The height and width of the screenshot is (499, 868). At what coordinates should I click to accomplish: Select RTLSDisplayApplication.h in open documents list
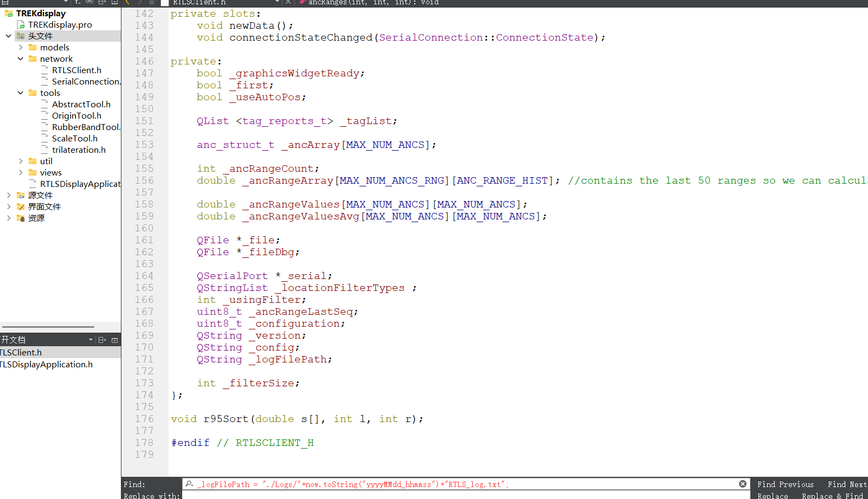[x=47, y=365]
